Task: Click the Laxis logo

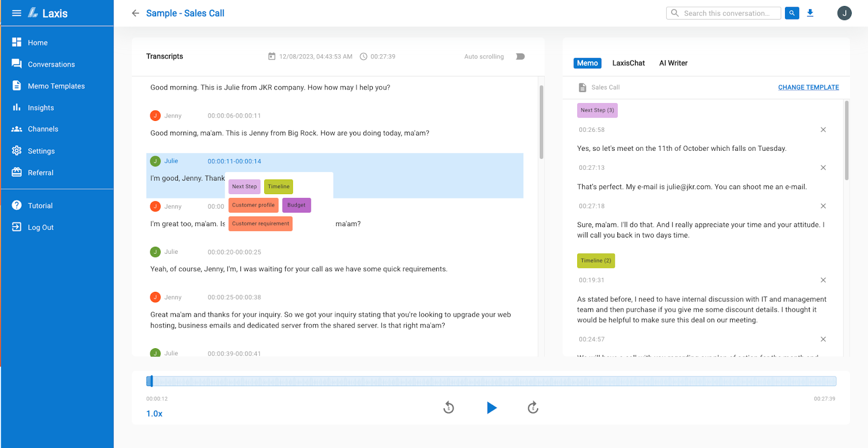Action: [x=48, y=13]
